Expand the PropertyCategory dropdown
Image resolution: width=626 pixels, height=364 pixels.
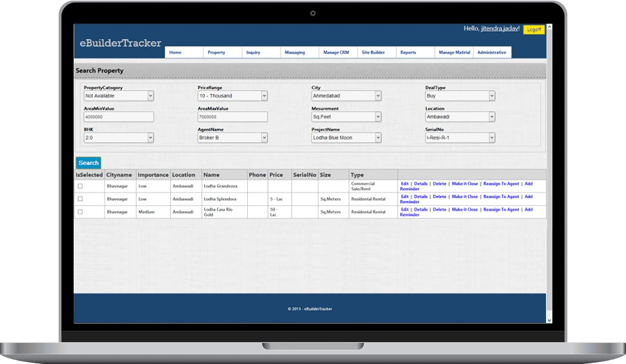pyautogui.click(x=118, y=96)
